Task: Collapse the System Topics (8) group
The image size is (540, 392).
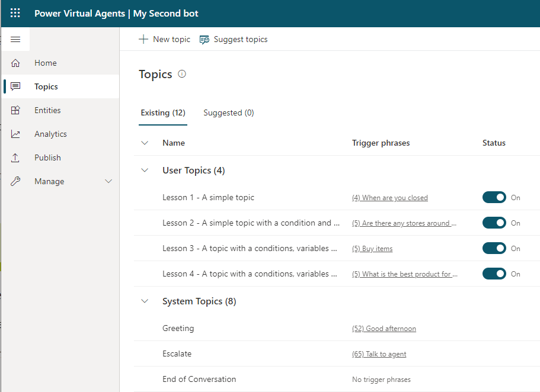Action: [145, 301]
